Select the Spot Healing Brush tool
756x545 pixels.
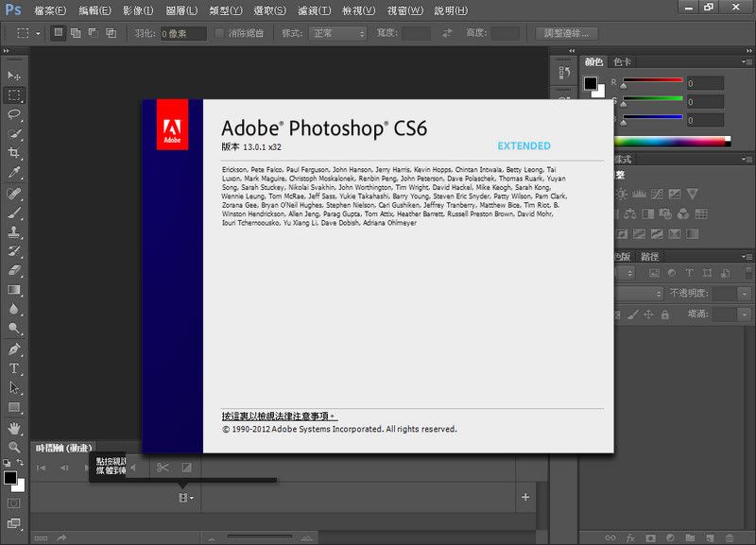click(14, 194)
